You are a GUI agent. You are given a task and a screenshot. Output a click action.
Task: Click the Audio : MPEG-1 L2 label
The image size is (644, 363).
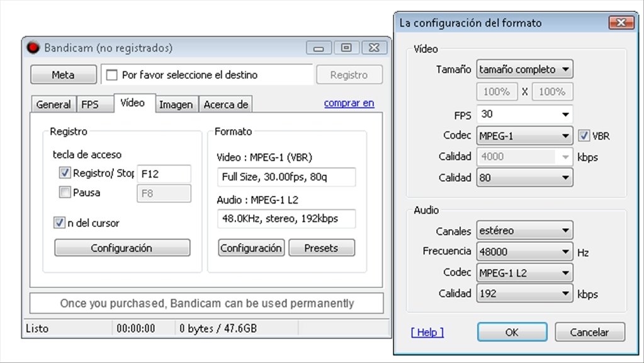pyautogui.click(x=257, y=200)
